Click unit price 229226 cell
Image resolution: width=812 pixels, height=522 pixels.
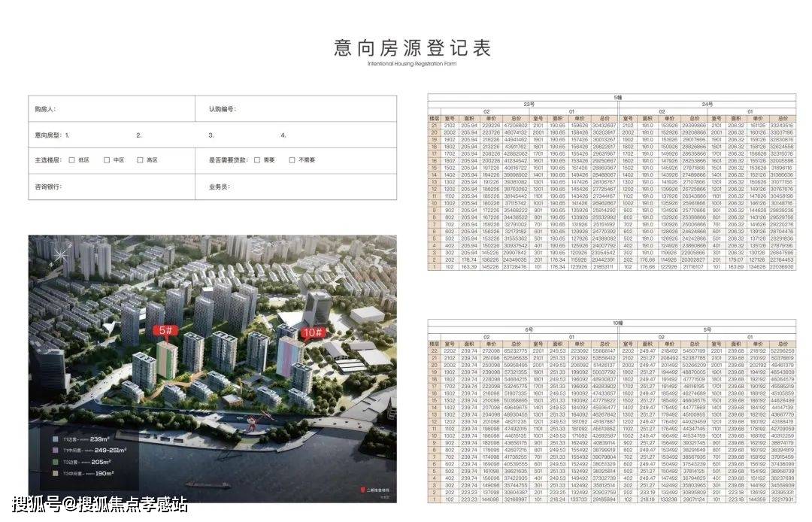coord(491,126)
